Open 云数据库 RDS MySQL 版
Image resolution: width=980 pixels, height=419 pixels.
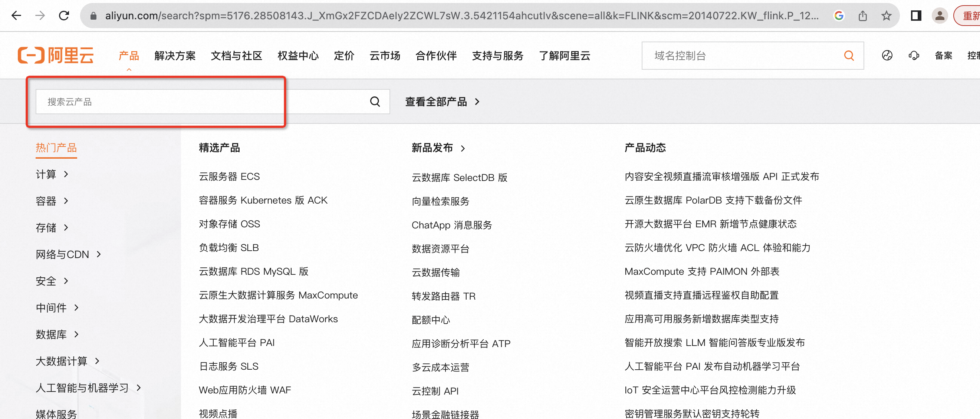pyautogui.click(x=253, y=271)
